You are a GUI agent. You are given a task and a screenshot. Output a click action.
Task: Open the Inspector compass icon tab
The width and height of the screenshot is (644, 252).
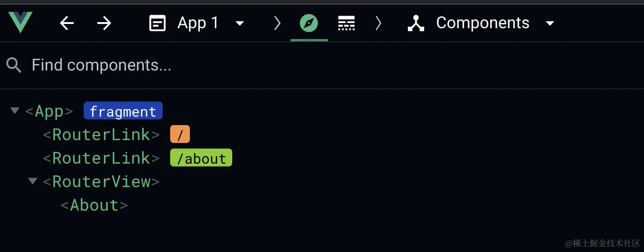(x=309, y=23)
